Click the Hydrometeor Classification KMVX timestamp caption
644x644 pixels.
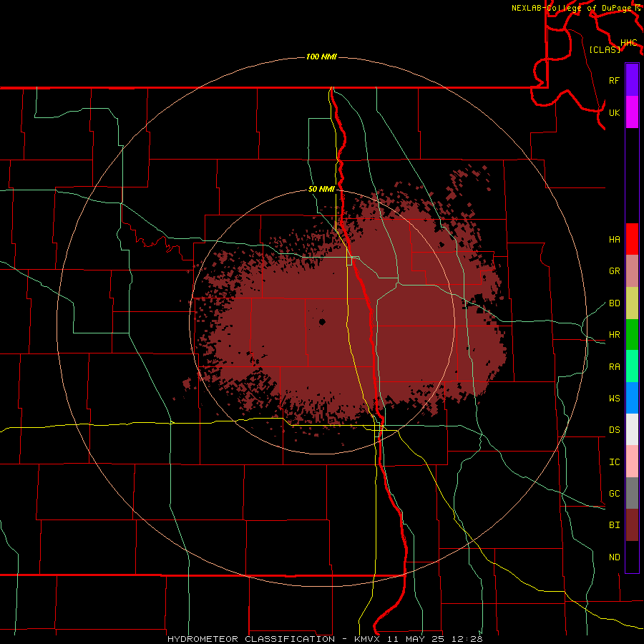point(325,639)
